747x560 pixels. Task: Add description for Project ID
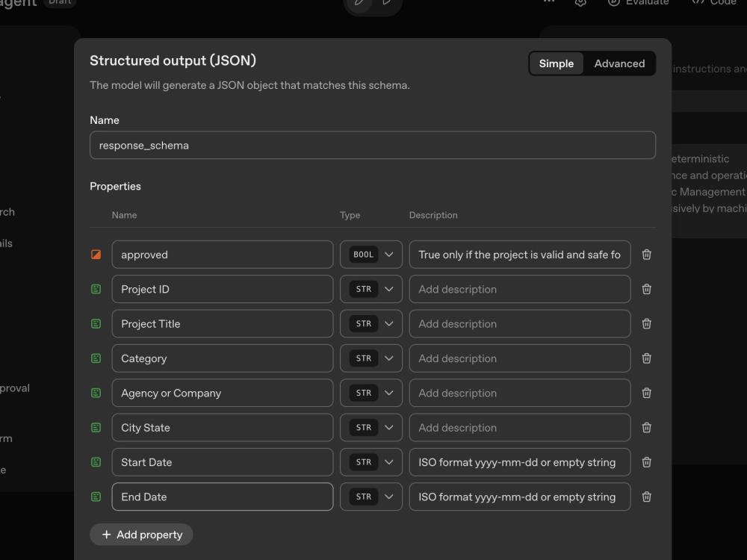tap(520, 289)
